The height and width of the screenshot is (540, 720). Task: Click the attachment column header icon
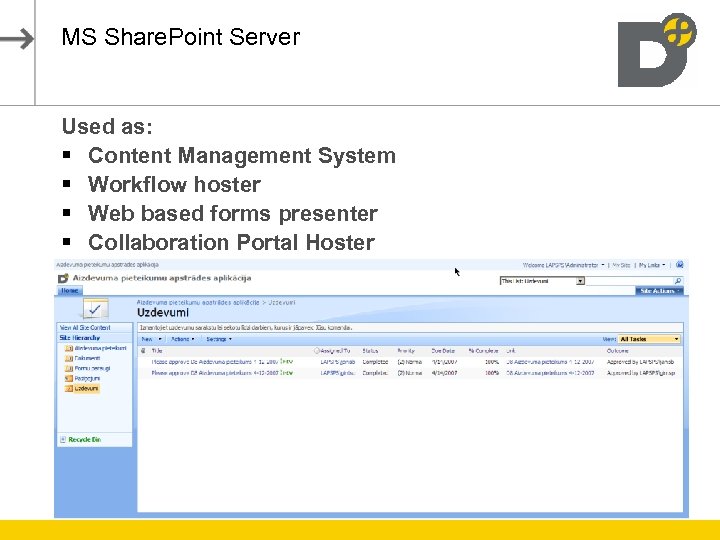(x=143, y=351)
